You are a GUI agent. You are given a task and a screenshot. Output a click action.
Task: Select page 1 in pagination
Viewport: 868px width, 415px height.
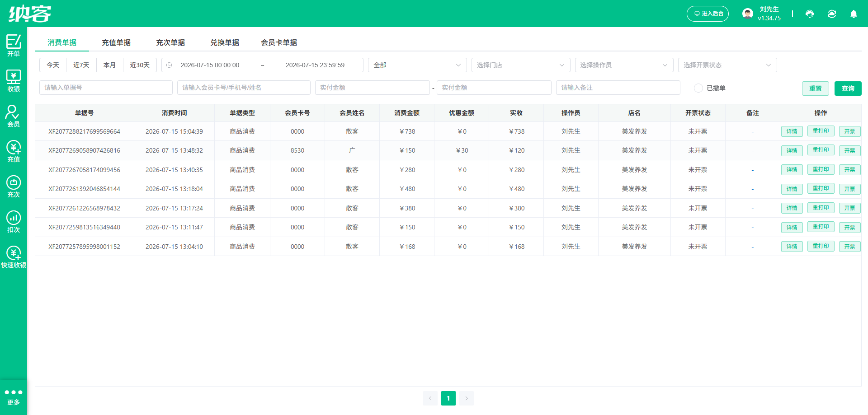(448, 398)
